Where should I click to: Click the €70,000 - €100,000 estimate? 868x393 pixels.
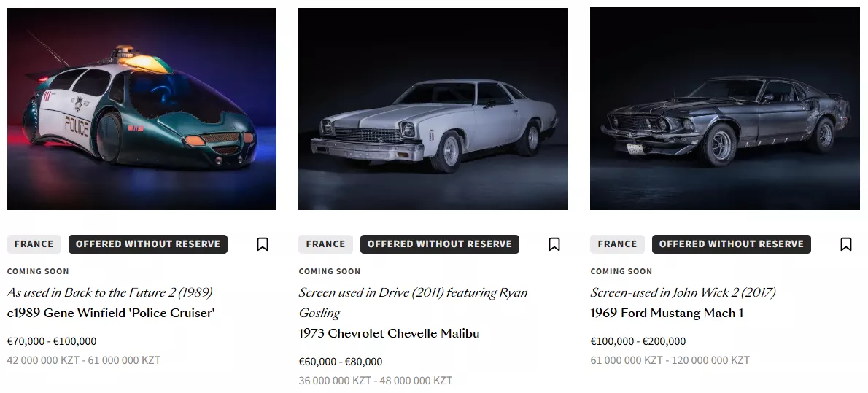52,341
